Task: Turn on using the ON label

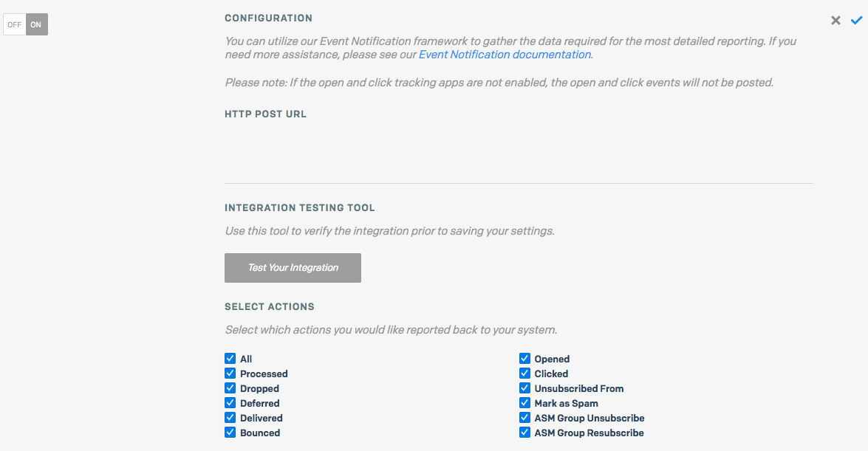Action: tap(36, 24)
